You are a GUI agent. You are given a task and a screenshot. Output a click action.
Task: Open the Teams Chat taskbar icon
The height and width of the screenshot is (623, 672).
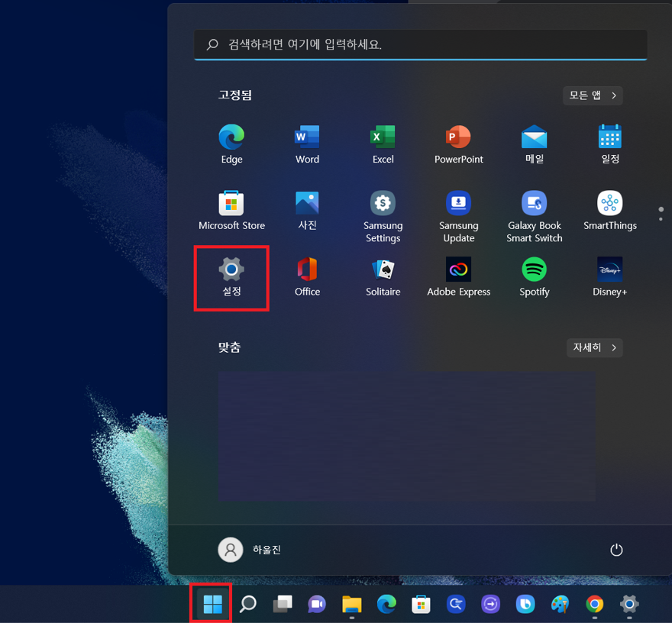(x=317, y=604)
